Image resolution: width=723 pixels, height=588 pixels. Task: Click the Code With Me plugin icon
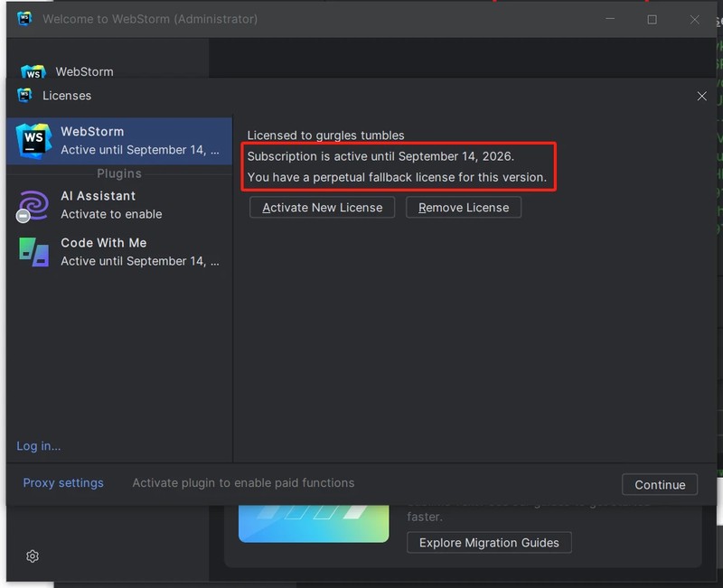click(x=33, y=252)
